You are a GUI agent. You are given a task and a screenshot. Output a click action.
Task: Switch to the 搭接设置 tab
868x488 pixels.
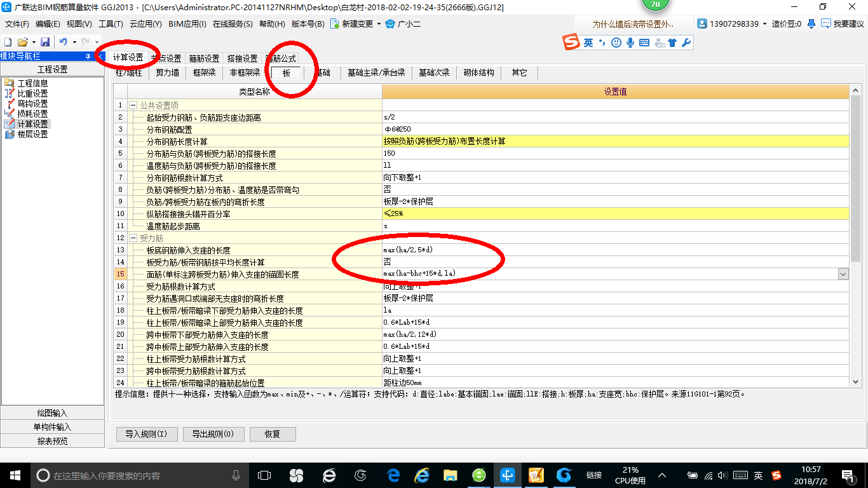pyautogui.click(x=242, y=58)
